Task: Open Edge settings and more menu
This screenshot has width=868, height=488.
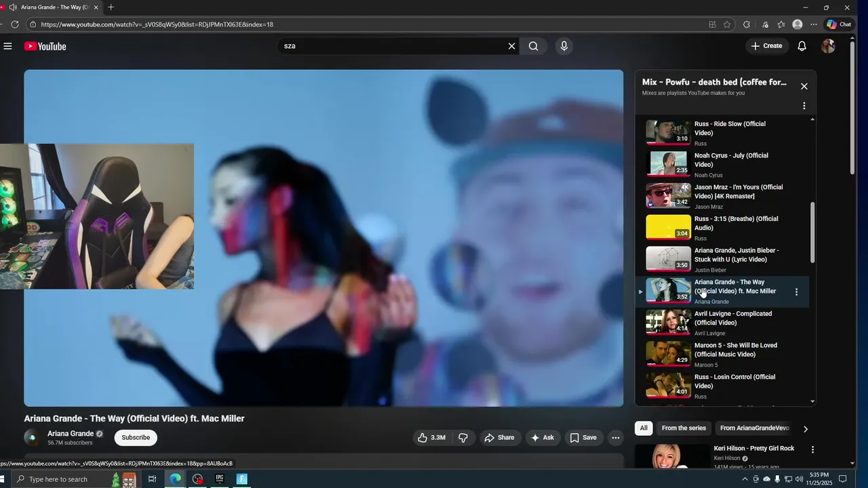Action: point(814,24)
